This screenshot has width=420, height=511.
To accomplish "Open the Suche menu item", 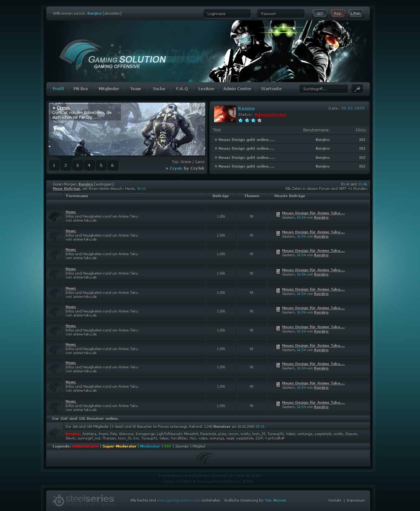I will (159, 89).
